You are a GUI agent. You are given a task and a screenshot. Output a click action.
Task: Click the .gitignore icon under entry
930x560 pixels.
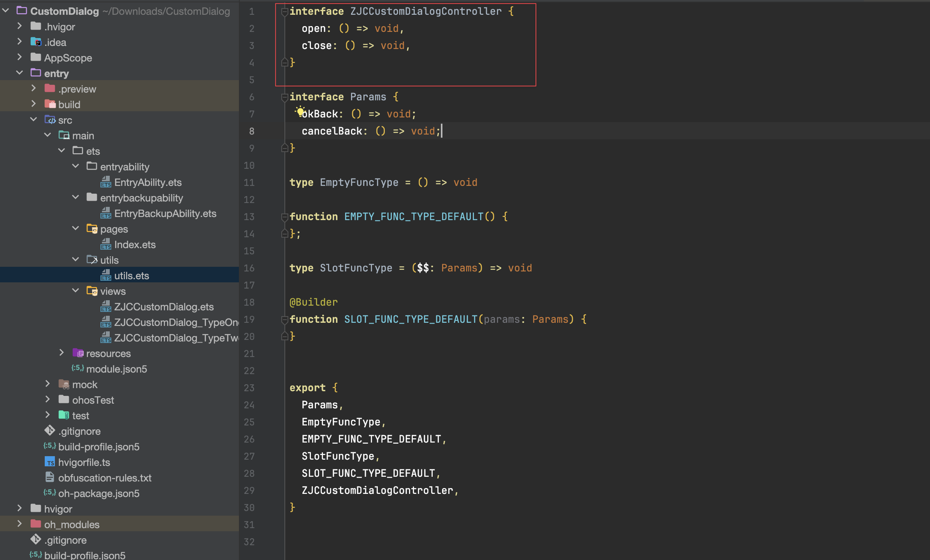coord(50,431)
